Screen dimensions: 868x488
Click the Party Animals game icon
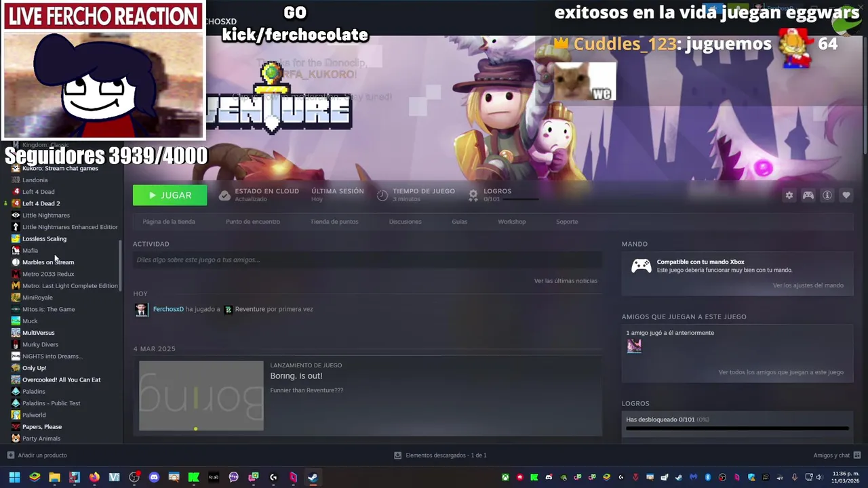(16, 439)
